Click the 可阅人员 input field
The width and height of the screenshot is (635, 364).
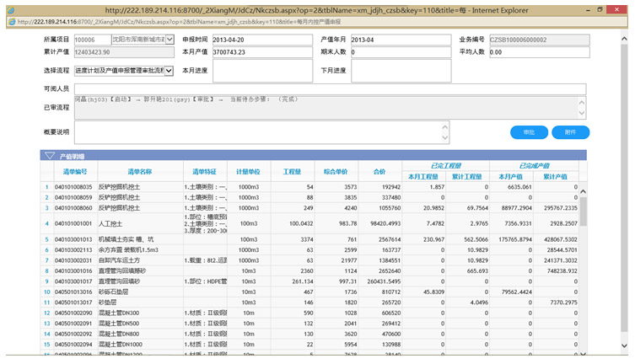pyautogui.click(x=330, y=89)
